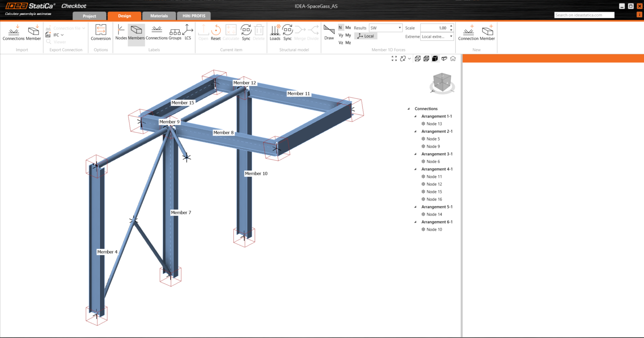
Task: Toggle the Local coordinate system button
Action: point(365,36)
